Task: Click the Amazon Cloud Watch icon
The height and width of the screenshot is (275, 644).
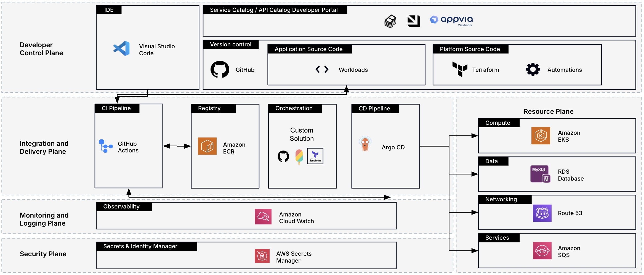Action: [x=263, y=217]
